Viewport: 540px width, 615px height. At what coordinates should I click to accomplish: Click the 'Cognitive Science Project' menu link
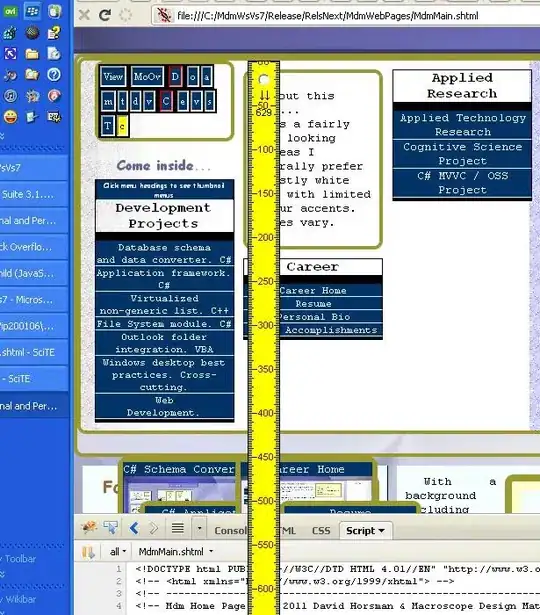pos(462,154)
